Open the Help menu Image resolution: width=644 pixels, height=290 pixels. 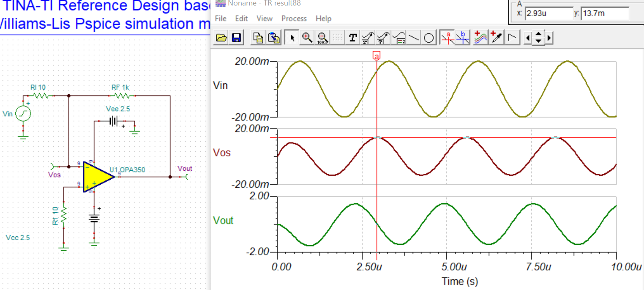pyautogui.click(x=323, y=19)
